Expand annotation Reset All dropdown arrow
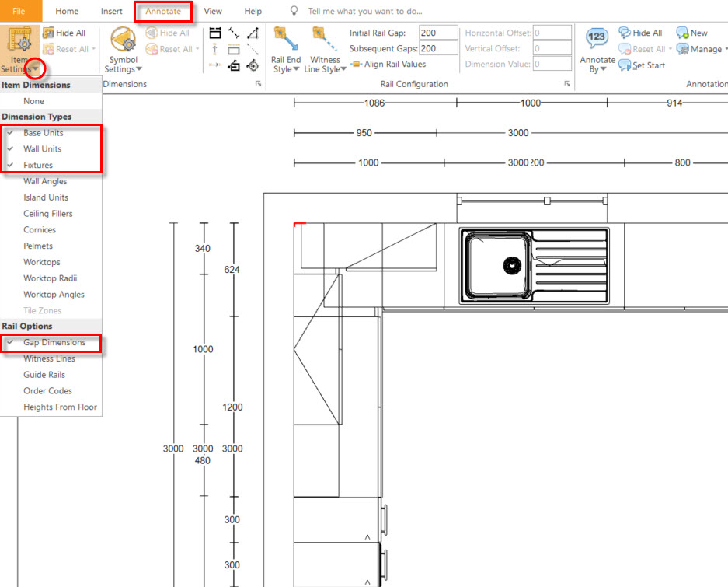Image resolution: width=728 pixels, height=587 pixels. [x=671, y=49]
